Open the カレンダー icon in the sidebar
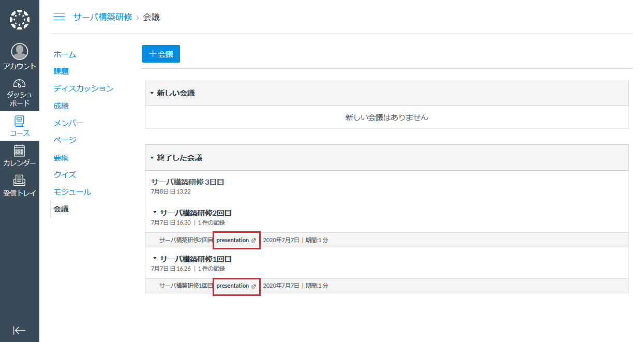This screenshot has width=644, height=342. coord(20,151)
